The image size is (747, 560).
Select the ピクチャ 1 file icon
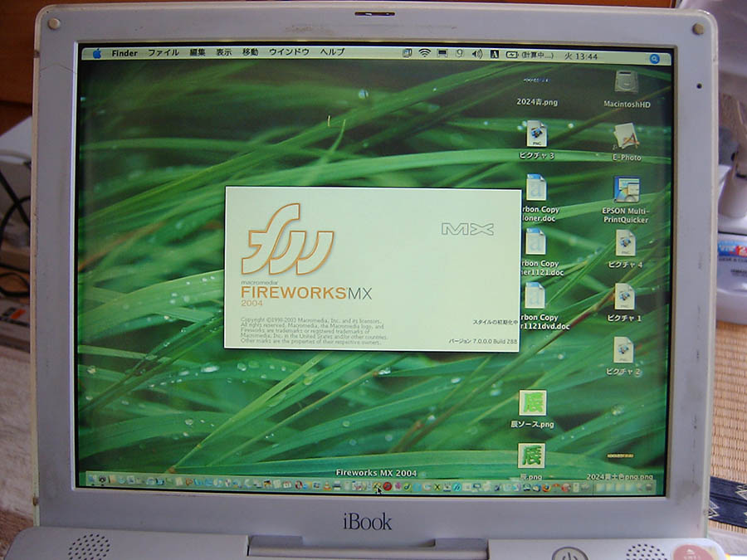coord(624,296)
